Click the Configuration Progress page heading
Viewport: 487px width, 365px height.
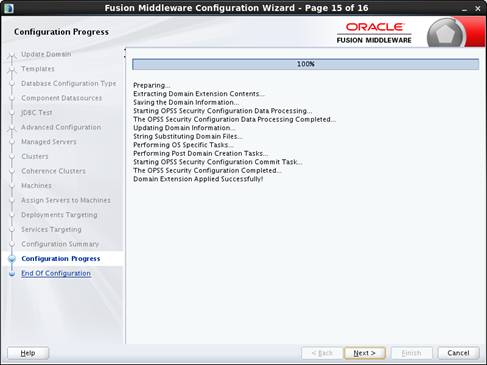tap(61, 32)
